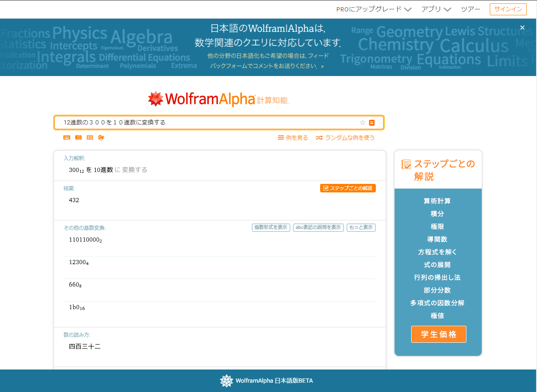Expand the 'アプリ' dropdown menu
The width and height of the screenshot is (537, 392).
pyautogui.click(x=436, y=9)
